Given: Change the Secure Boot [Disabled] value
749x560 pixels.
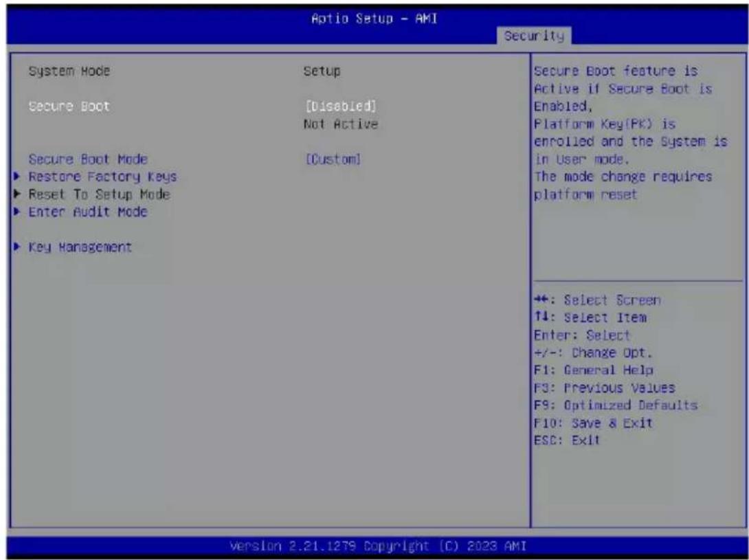Looking at the screenshot, I should coord(341,106).
